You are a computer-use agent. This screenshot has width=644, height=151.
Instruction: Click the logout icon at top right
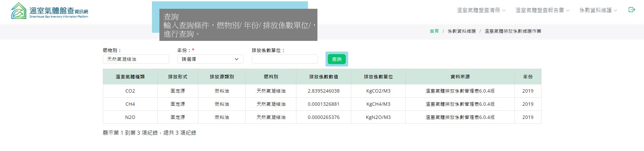[x=631, y=10]
